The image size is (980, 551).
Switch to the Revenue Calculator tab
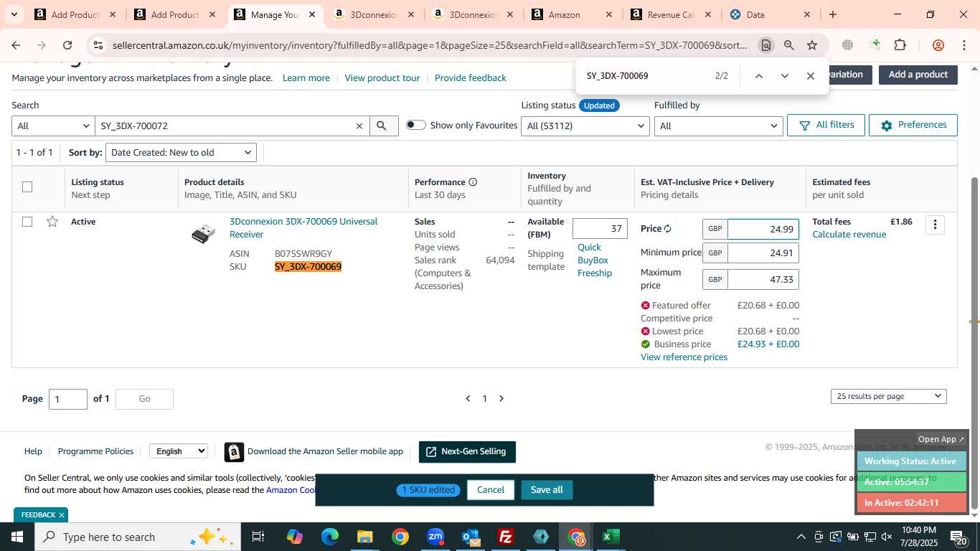[x=670, y=14]
